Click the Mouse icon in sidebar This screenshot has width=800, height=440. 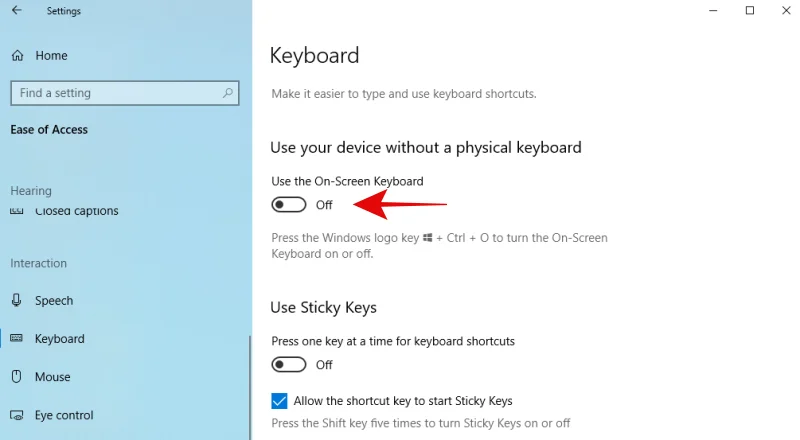pos(17,377)
